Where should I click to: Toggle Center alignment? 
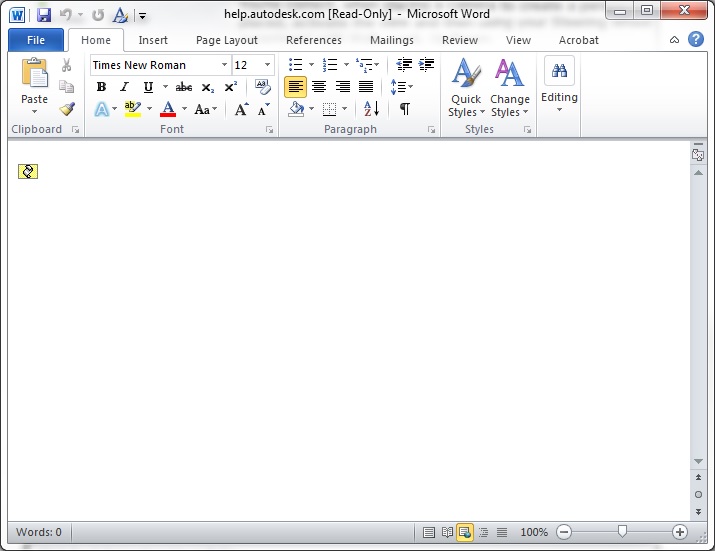click(x=319, y=87)
